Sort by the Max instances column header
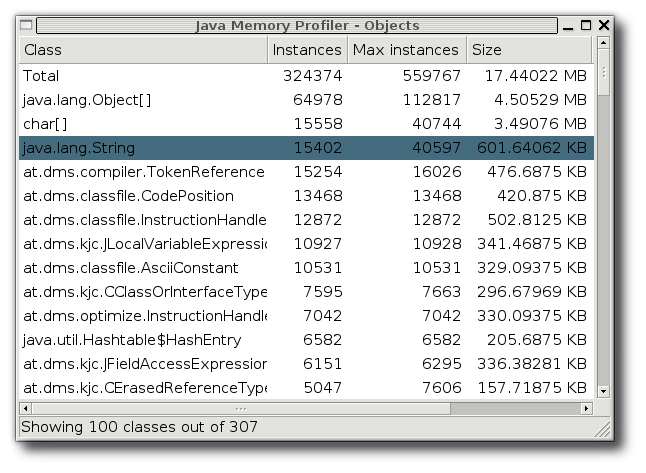 [x=407, y=50]
